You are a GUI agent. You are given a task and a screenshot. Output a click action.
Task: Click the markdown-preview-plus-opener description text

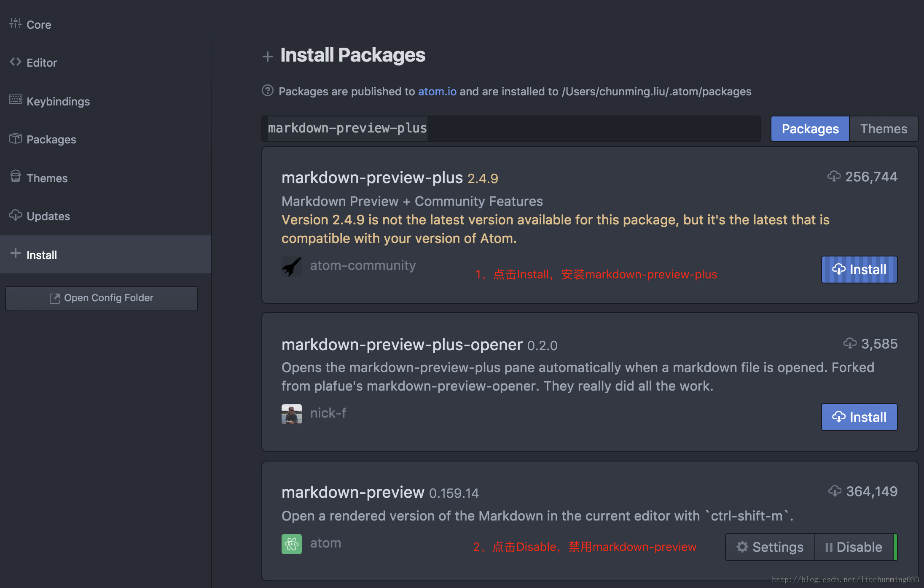(578, 377)
